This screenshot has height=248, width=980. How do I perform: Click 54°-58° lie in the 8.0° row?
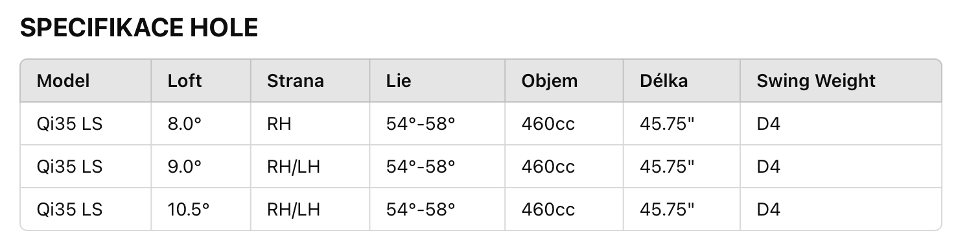[x=421, y=123]
